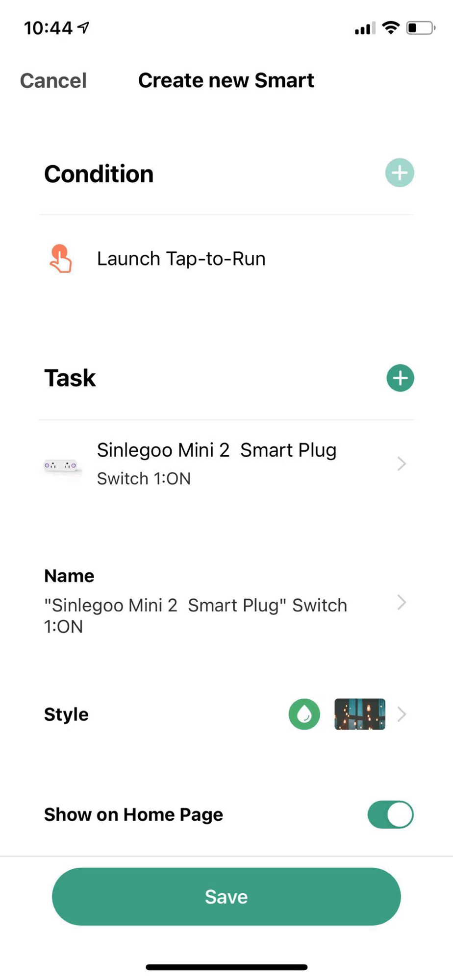
Task: Expand Style options chevron
Action: coord(402,714)
